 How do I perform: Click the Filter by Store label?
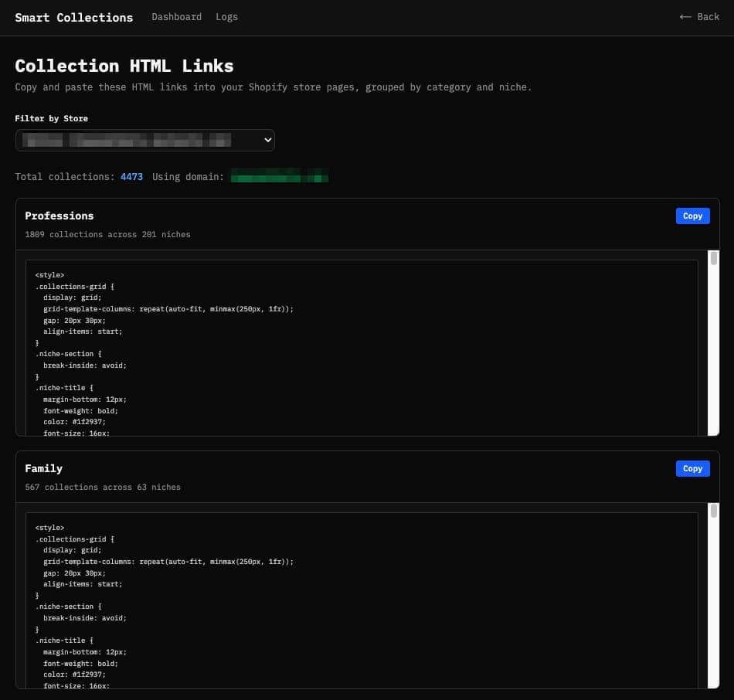pyautogui.click(x=51, y=118)
